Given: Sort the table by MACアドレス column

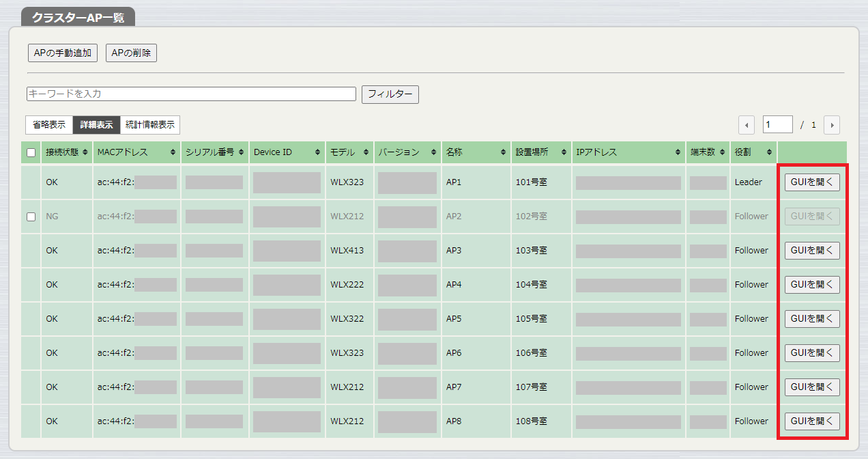Looking at the screenshot, I should tap(172, 152).
